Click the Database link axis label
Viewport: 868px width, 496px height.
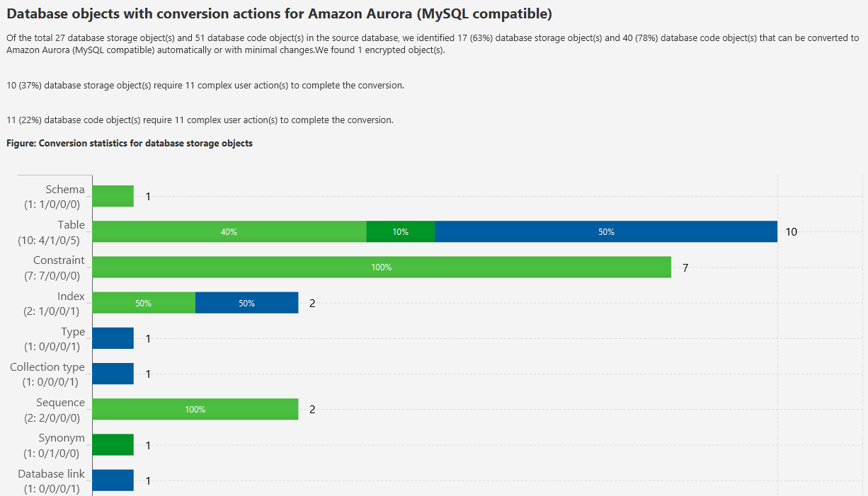click(x=51, y=473)
